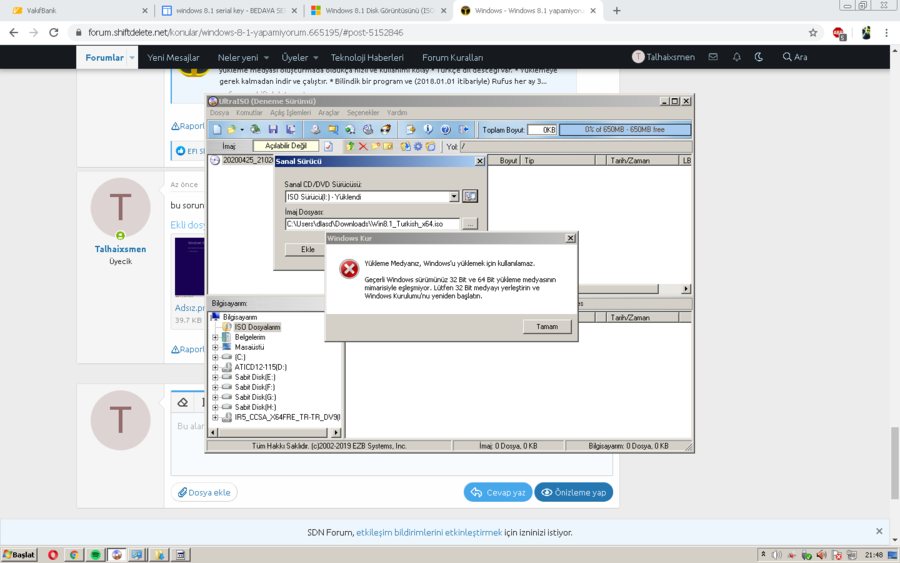This screenshot has width=900, height=563.
Task: Click the green Up arrow icon beside Açılabilir Değil
Action: coord(350,146)
